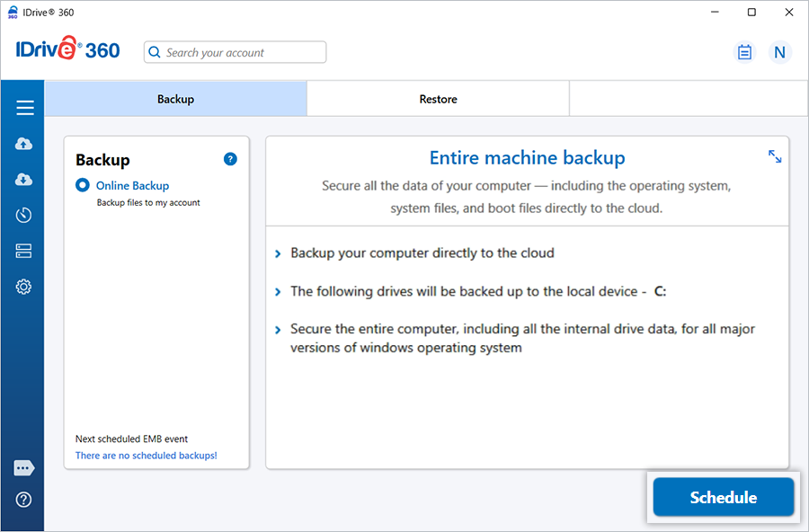
Task: Open the hamburger menu in the sidebar
Action: 24,109
